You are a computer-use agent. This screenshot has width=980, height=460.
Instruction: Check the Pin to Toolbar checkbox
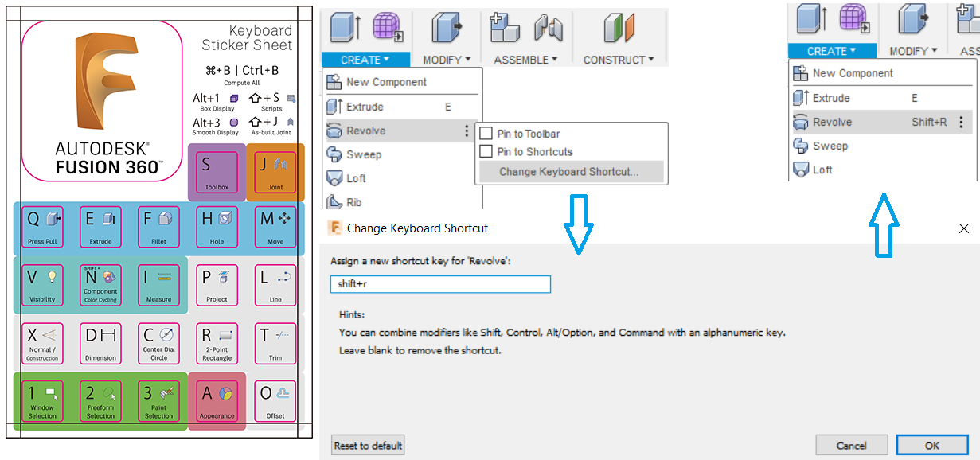point(486,134)
